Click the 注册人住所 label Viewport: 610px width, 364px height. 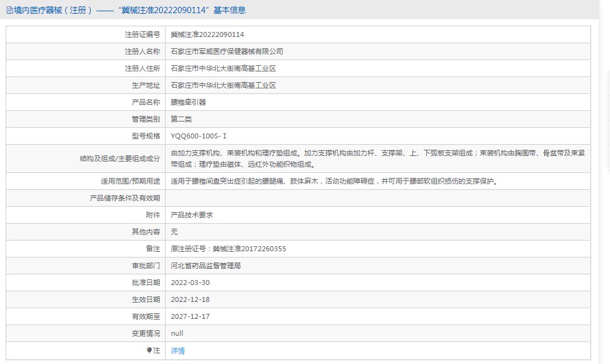pos(142,68)
